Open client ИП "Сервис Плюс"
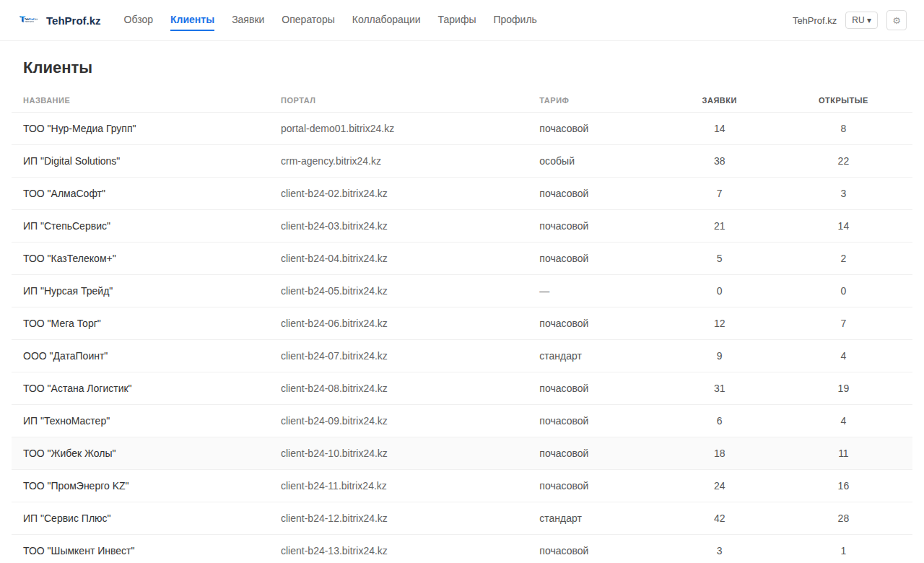924x563 pixels. pos(67,518)
